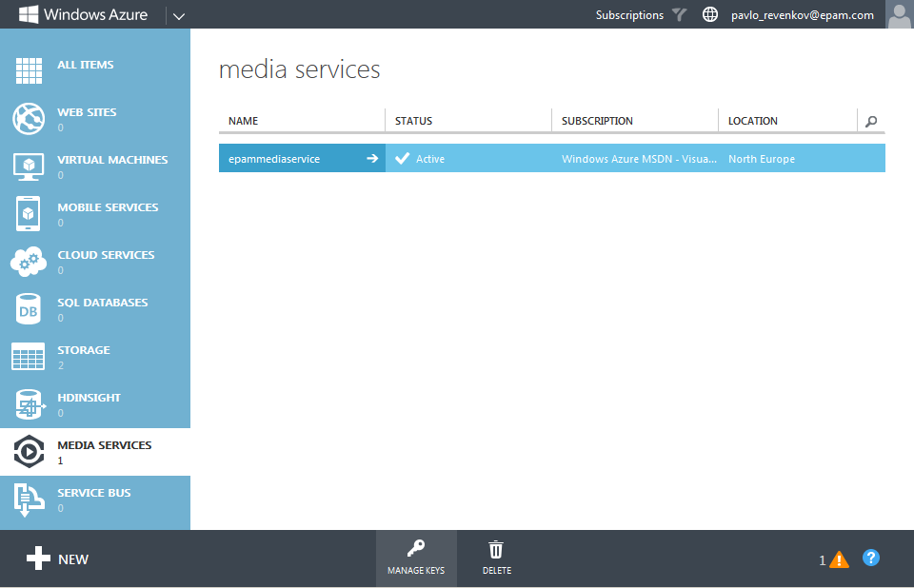The height and width of the screenshot is (588, 914).
Task: Open the globe language icon
Action: point(710,14)
